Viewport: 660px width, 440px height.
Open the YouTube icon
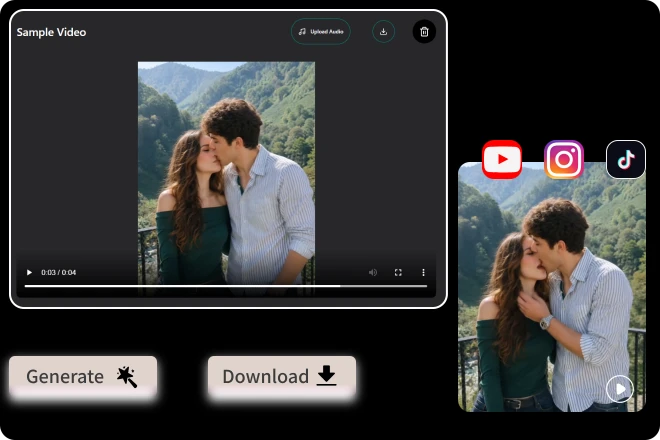tap(502, 160)
